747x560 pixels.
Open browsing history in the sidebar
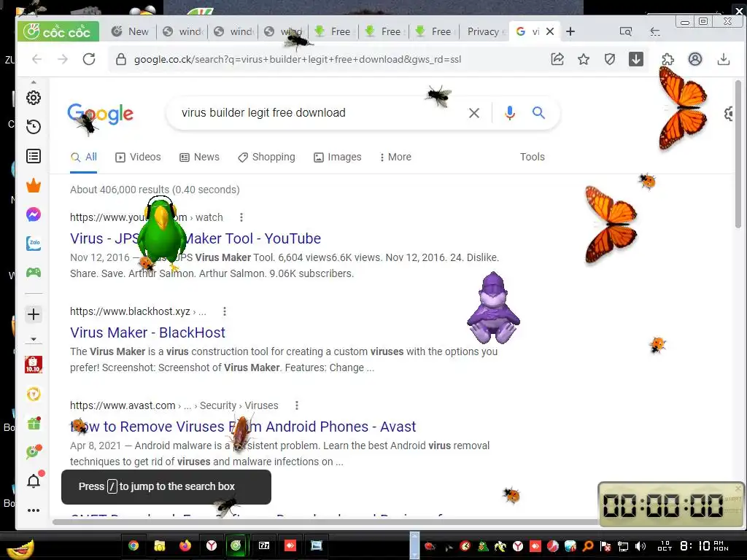point(34,127)
